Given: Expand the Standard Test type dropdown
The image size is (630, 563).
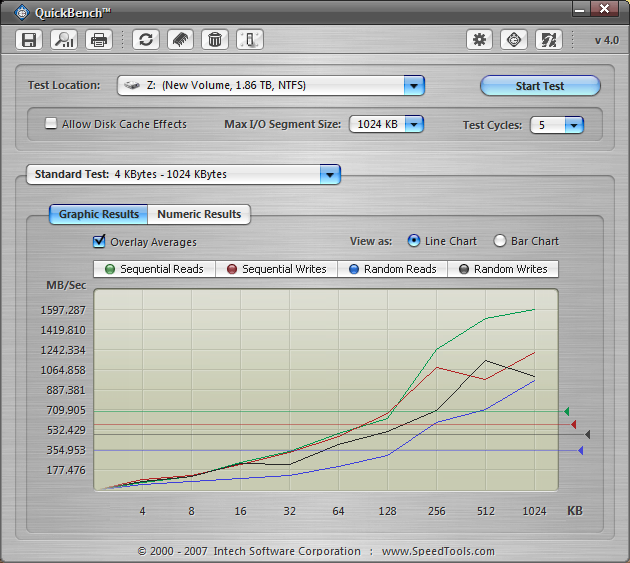Looking at the screenshot, I should (x=329, y=174).
